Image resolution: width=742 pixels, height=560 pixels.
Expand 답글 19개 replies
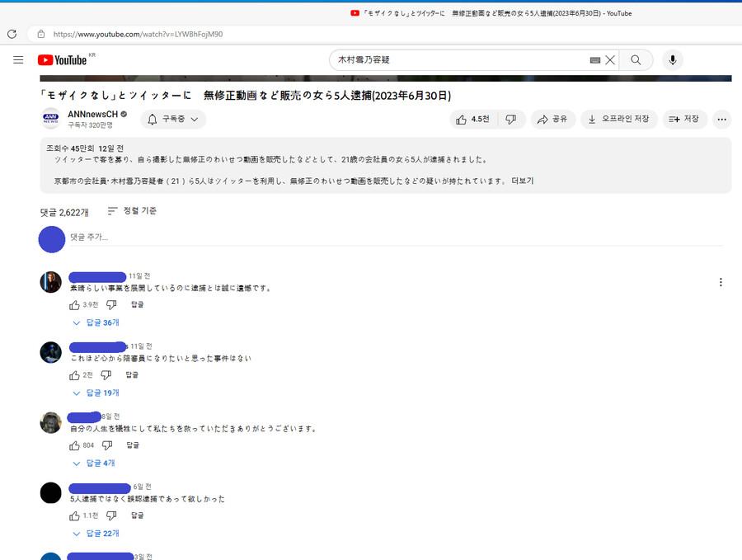click(x=96, y=393)
